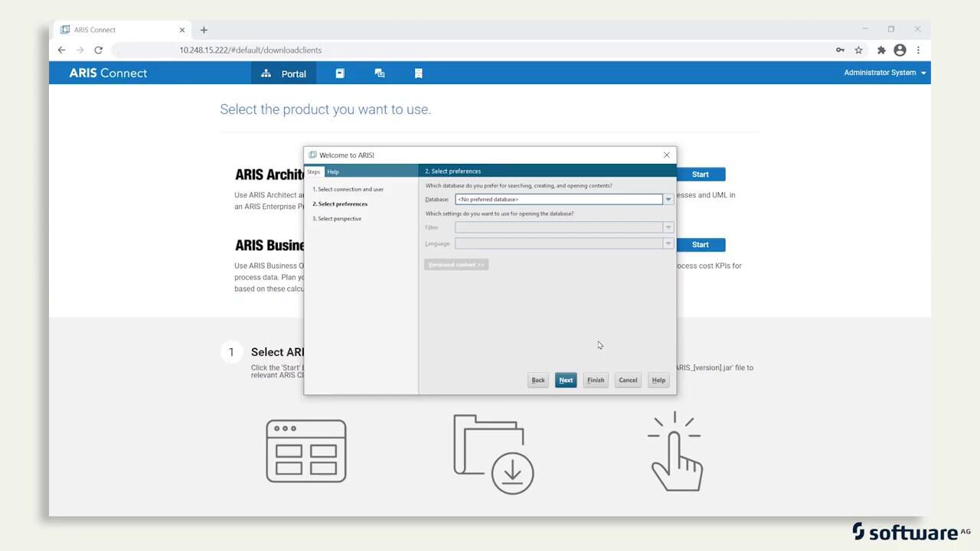Image resolution: width=980 pixels, height=551 pixels.
Task: Open a new browser tab
Action: (x=204, y=30)
